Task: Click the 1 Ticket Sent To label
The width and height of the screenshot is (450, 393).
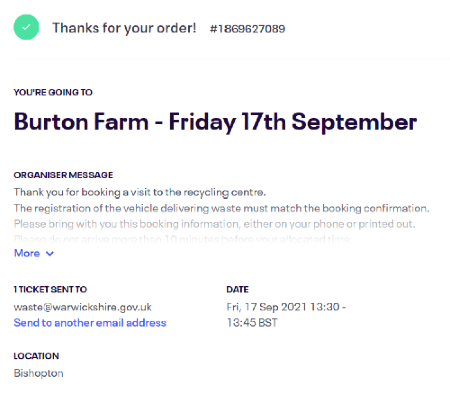Action: pos(50,289)
